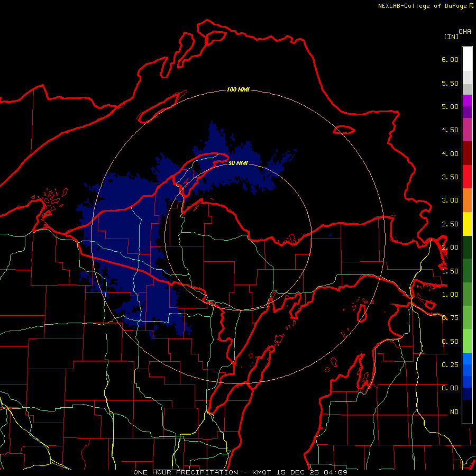
Task: Click the ND colorbar label
Action: coord(454,412)
